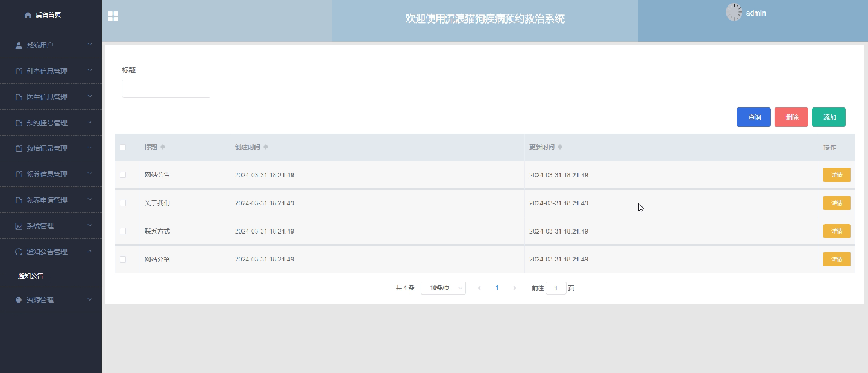Open the 通知公告 submenu item
Image resolution: width=868 pixels, height=373 pixels.
(31, 276)
